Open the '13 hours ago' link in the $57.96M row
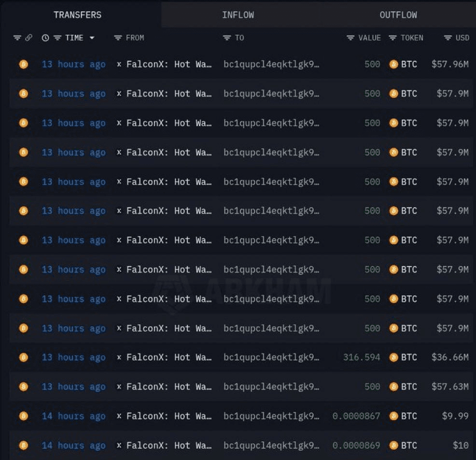 click(x=74, y=64)
